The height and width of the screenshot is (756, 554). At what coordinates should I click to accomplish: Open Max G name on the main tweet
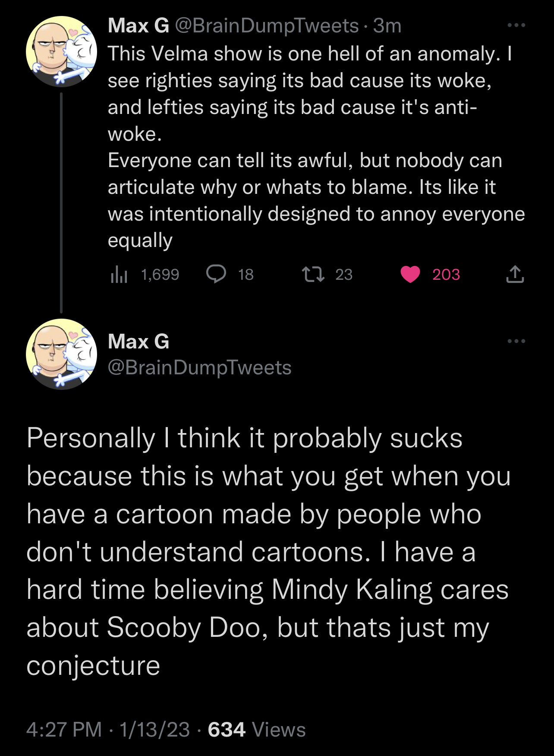138,342
